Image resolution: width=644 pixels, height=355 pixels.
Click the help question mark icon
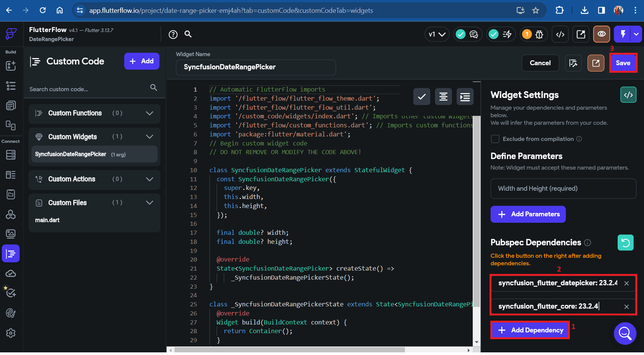[173, 35]
